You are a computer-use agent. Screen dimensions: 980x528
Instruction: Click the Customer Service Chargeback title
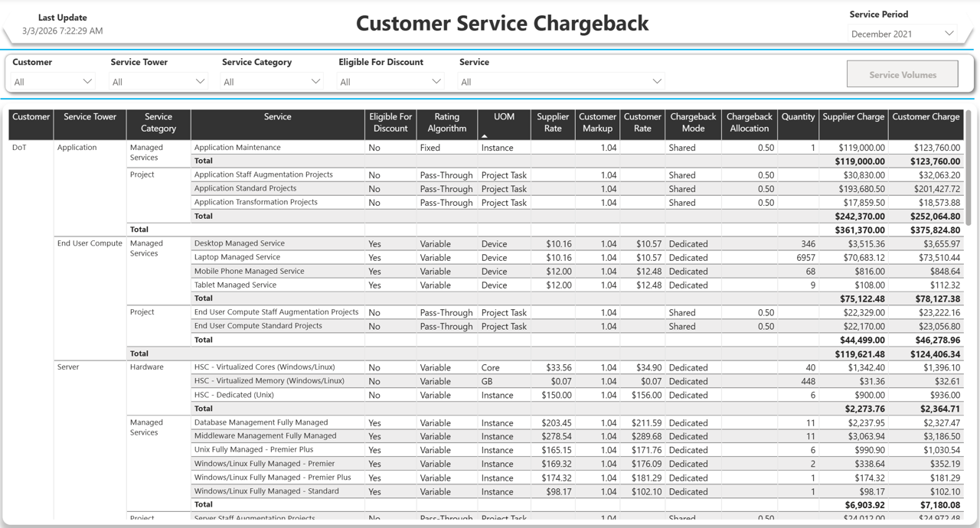(x=501, y=24)
